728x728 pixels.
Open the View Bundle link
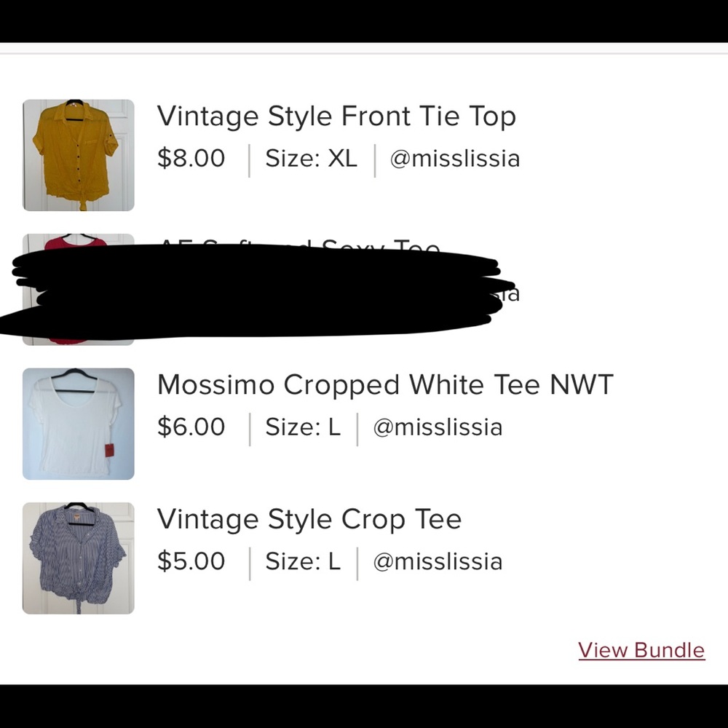tap(641, 650)
